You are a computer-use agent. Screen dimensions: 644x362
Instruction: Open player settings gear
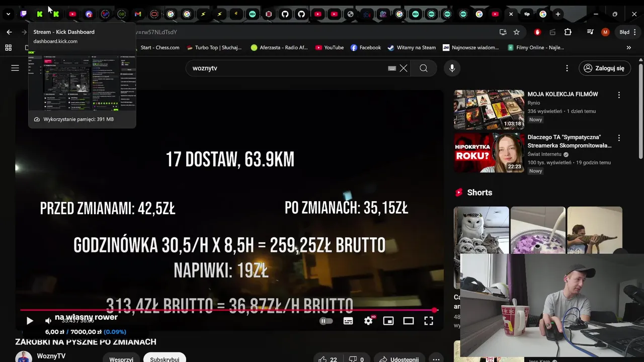click(x=368, y=321)
